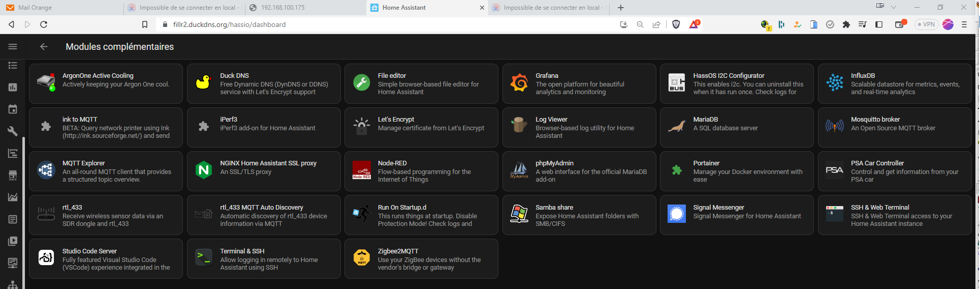The image size is (980, 289).
Task: Open the Brave main menu button
Action: 964,24
